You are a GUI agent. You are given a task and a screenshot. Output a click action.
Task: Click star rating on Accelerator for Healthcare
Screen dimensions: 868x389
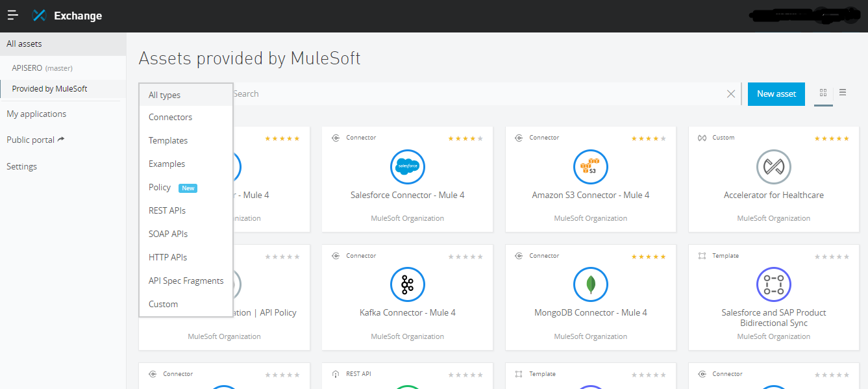(x=832, y=138)
